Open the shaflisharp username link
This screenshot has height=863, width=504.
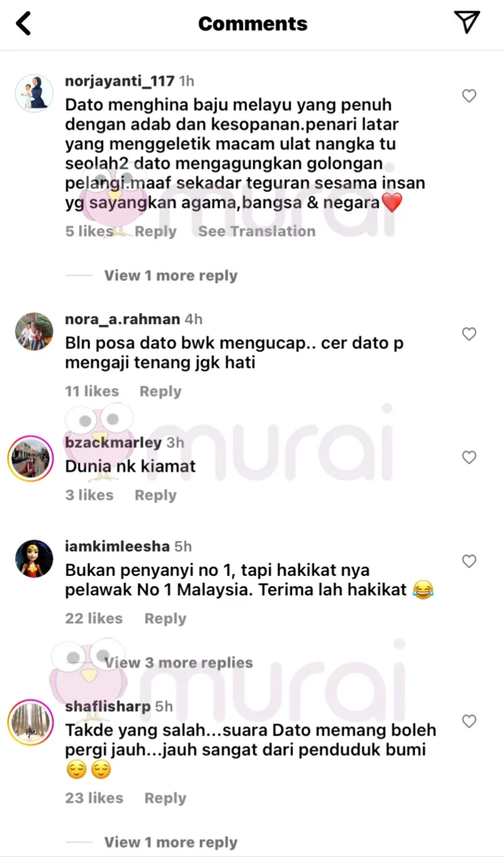click(108, 707)
